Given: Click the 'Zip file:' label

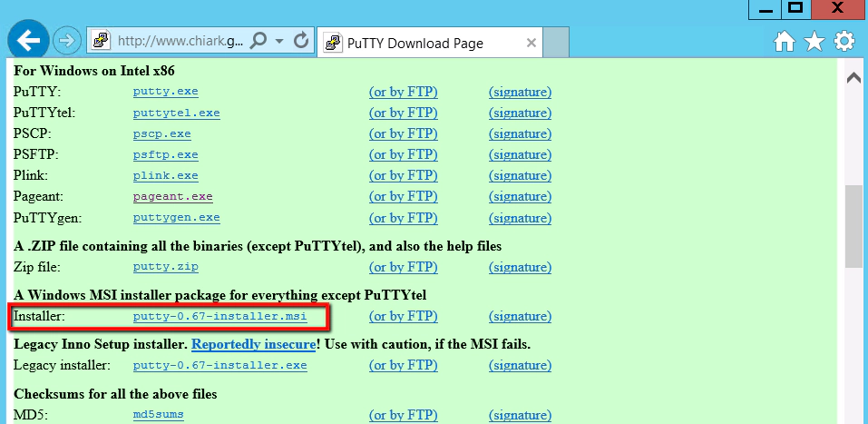Looking at the screenshot, I should 36,267.
